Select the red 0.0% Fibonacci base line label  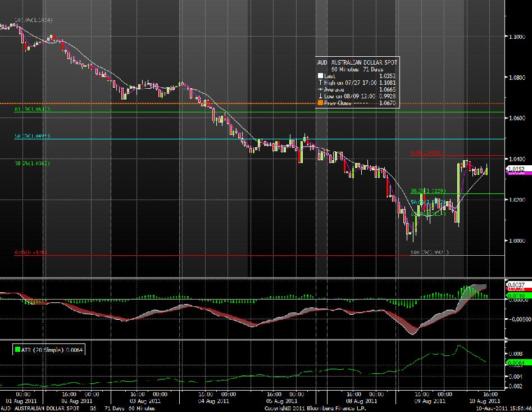(31, 253)
